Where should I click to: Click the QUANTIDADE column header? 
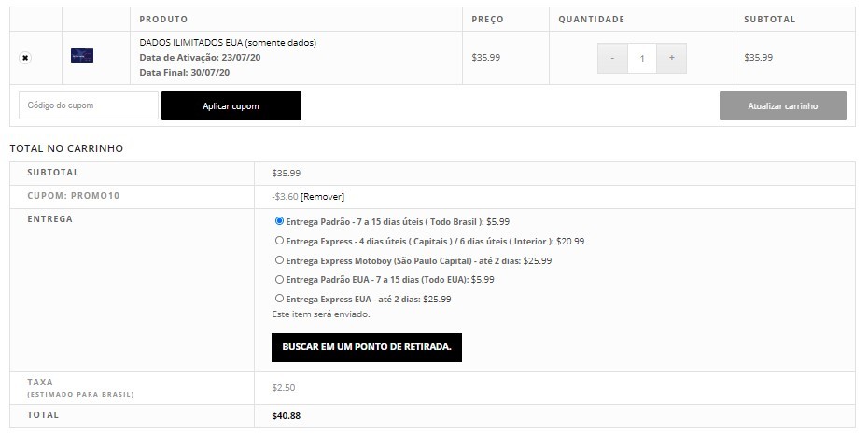(x=591, y=20)
